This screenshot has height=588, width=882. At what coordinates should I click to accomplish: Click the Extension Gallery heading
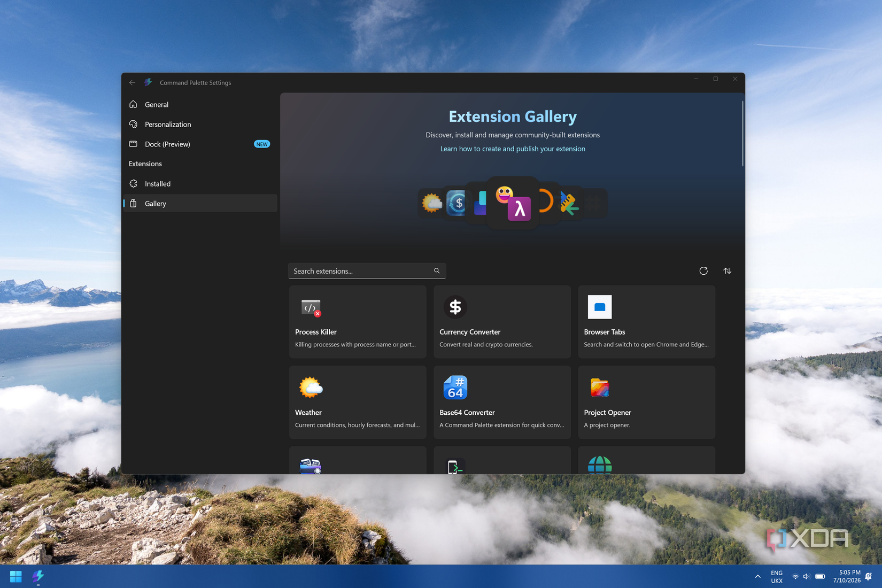513,117
